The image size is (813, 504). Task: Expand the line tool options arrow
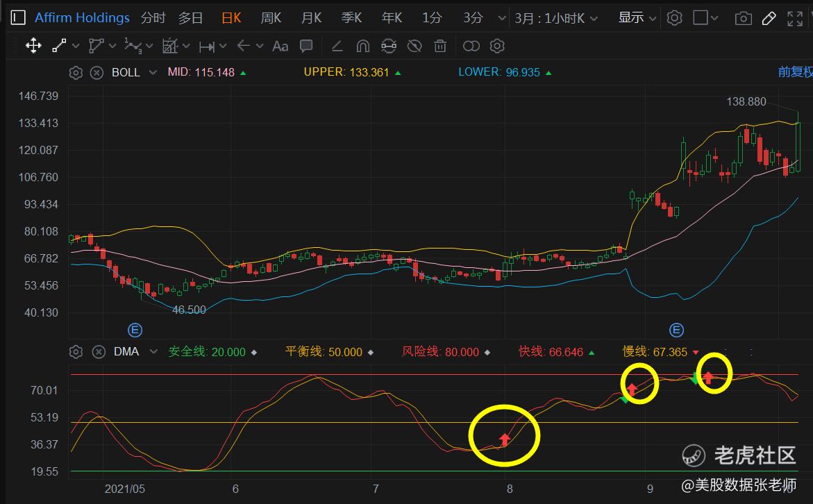point(76,46)
